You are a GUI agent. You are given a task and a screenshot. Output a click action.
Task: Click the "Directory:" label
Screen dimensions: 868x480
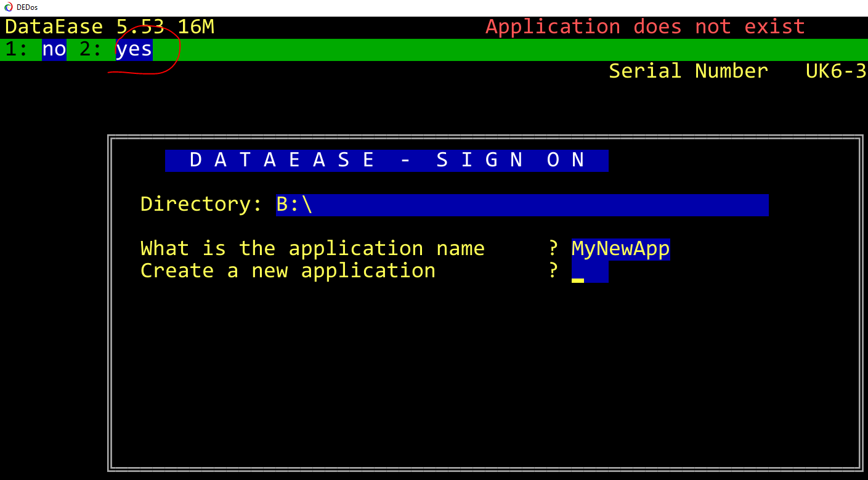pyautogui.click(x=201, y=205)
